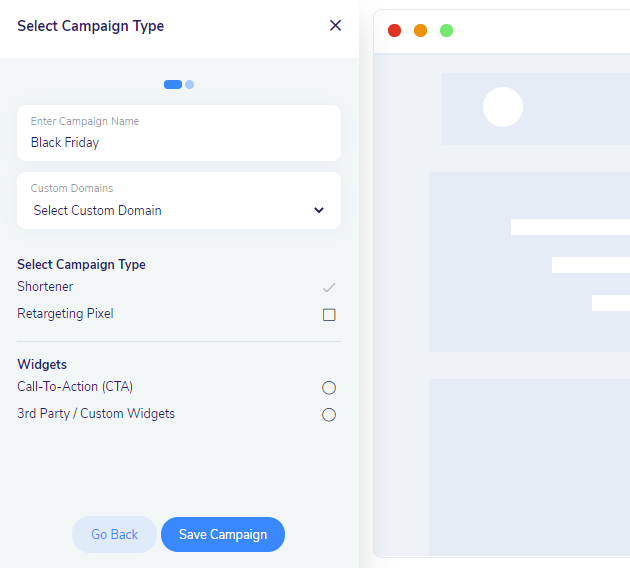Screen dimensions: 630x568
Task: Select the 3rd Party / Custom Widgets radio button
Action: pos(329,415)
